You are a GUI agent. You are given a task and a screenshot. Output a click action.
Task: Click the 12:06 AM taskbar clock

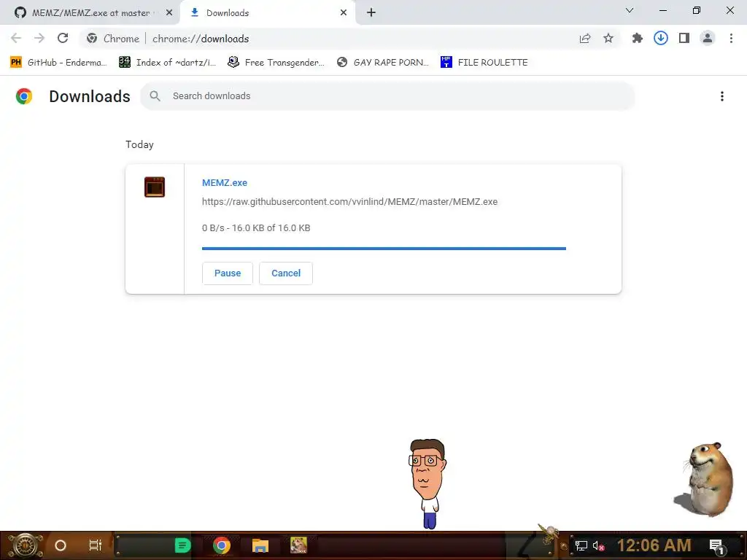point(654,545)
